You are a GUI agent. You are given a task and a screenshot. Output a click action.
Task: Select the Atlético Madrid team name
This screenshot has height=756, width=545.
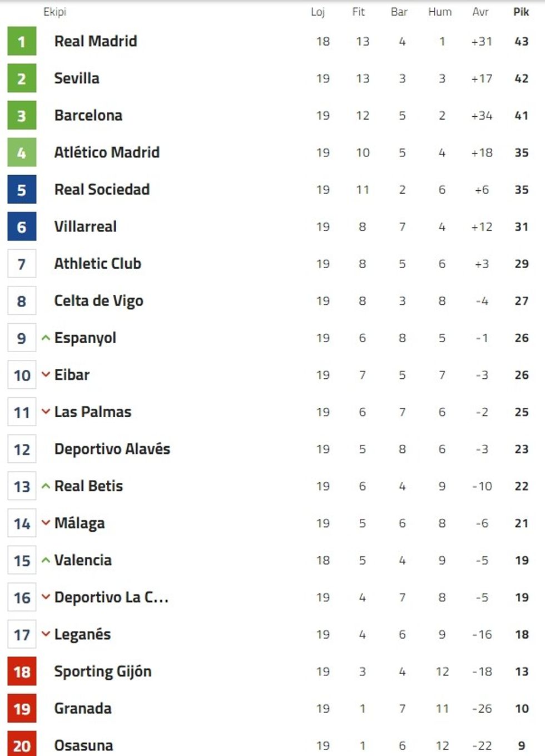[x=107, y=152]
